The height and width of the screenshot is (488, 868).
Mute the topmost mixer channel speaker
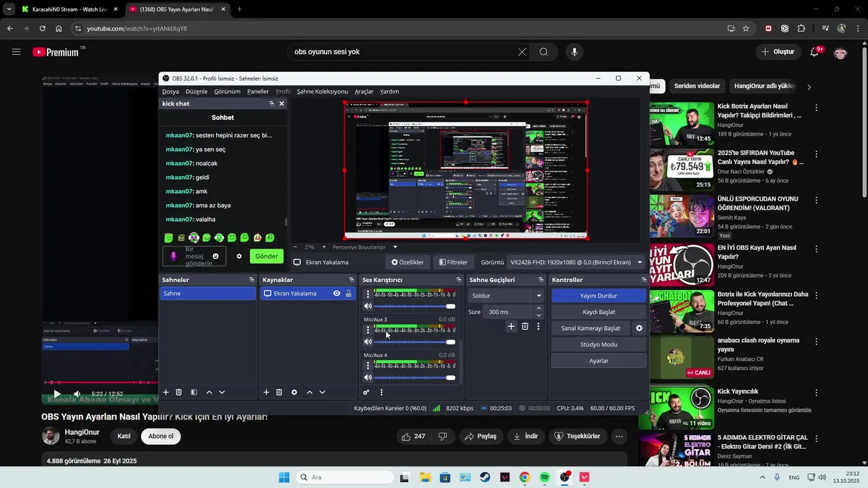(x=368, y=306)
